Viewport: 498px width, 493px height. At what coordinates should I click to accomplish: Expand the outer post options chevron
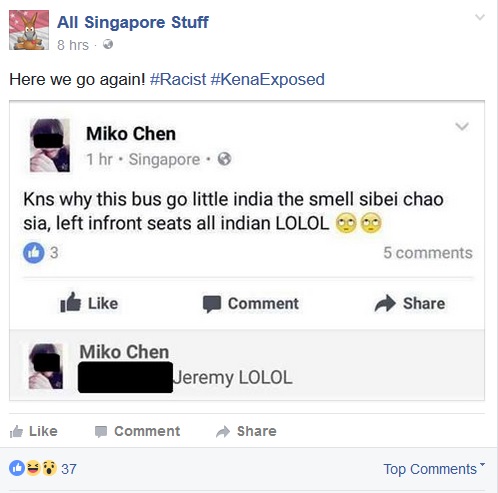(x=480, y=17)
